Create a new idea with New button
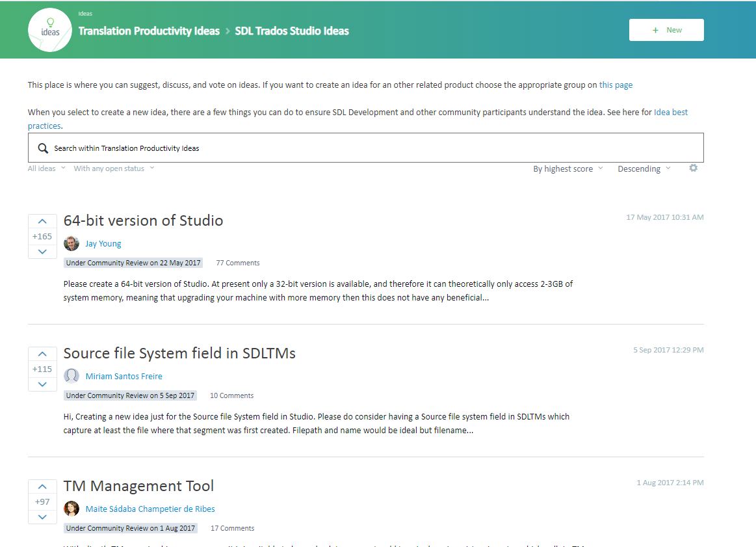The width and height of the screenshot is (756, 547). (x=666, y=30)
